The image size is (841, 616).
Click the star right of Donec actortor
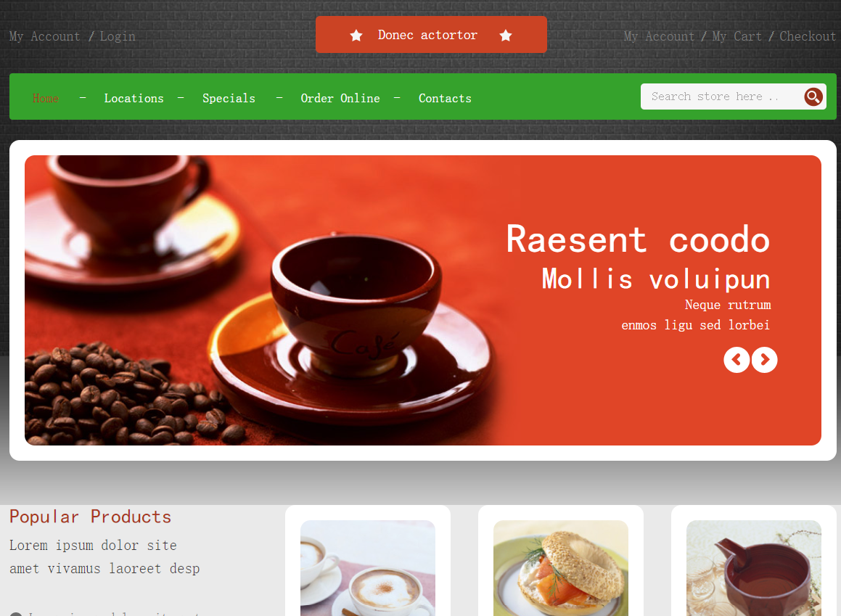(505, 36)
